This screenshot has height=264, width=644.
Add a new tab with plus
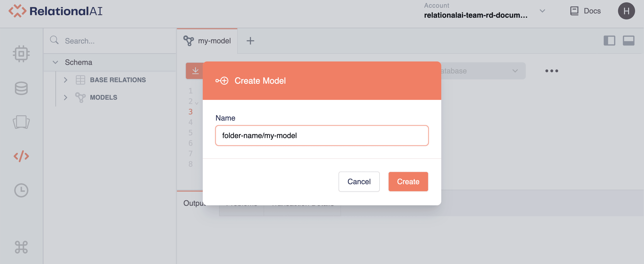tap(250, 41)
